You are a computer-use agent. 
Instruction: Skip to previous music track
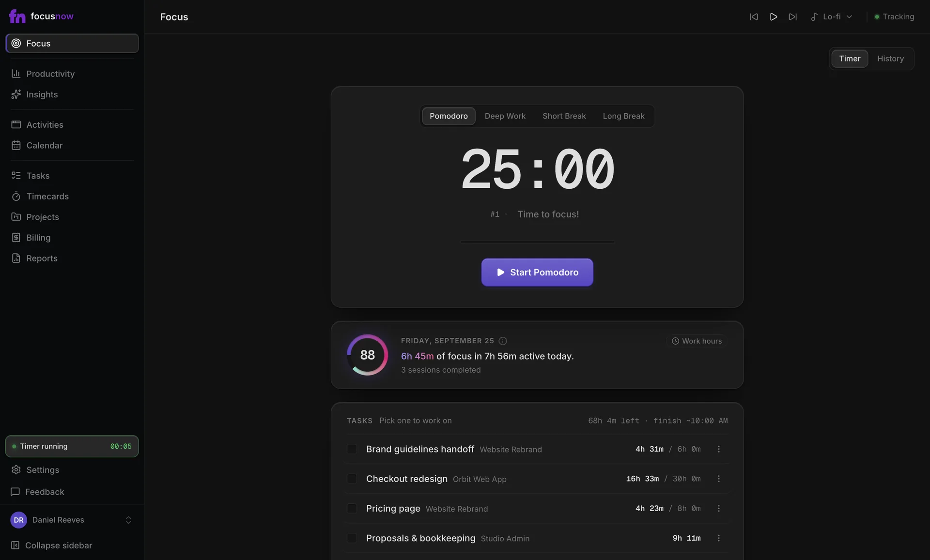pos(754,16)
